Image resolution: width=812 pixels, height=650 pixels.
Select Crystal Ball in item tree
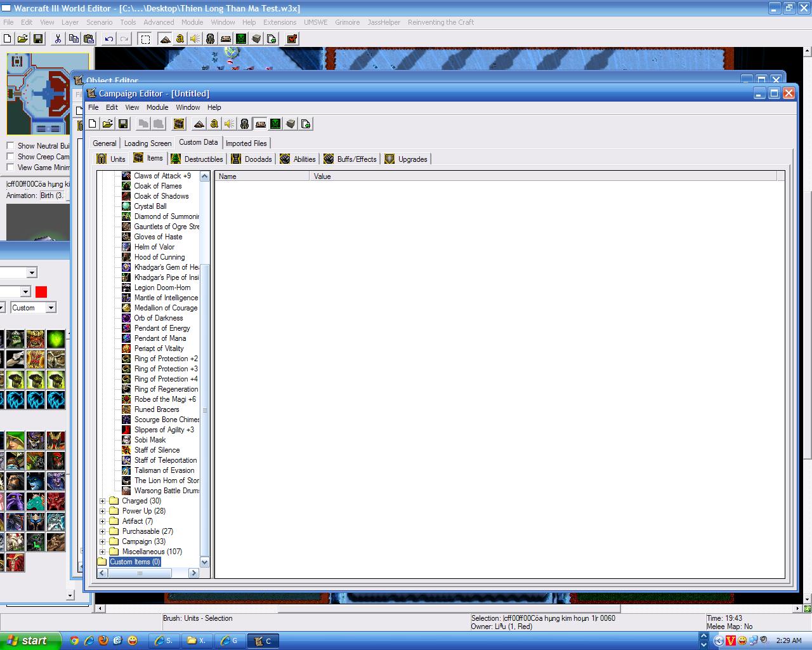[150, 206]
